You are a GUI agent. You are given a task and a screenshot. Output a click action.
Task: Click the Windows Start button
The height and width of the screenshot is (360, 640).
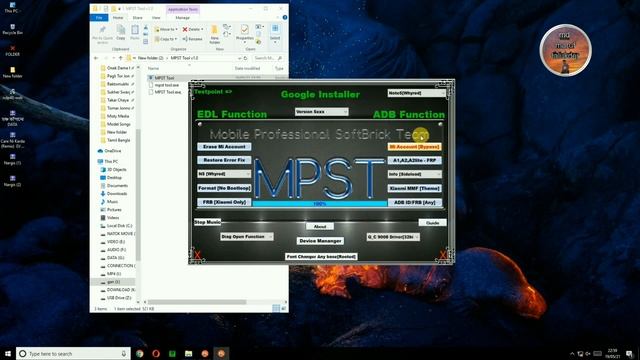coord(7,353)
